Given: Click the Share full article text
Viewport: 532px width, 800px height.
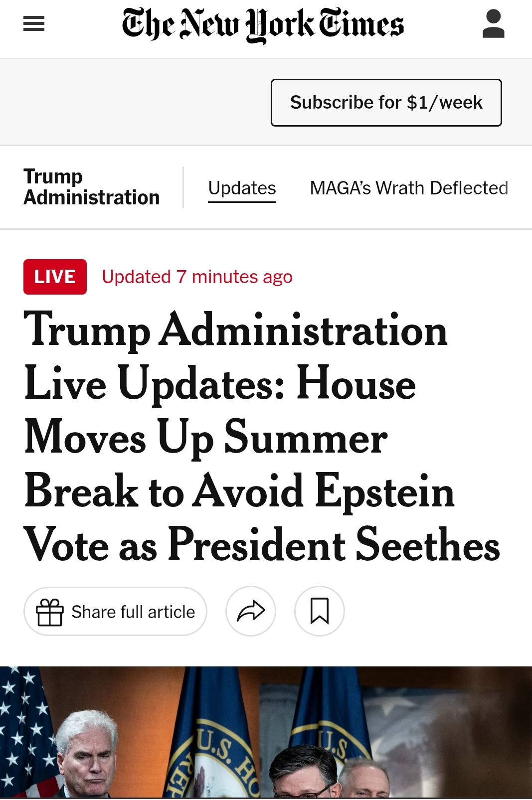Looking at the screenshot, I should point(133,612).
